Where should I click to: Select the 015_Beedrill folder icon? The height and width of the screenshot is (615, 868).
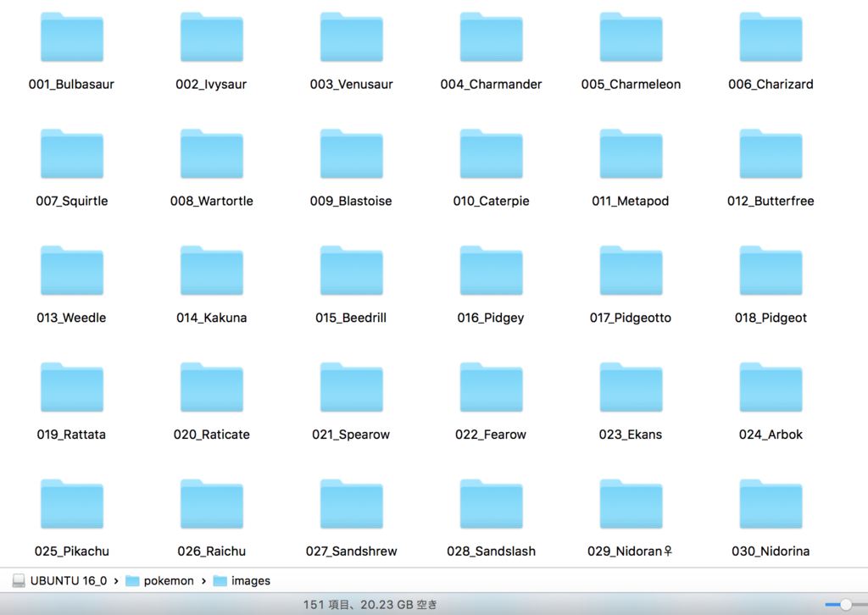coord(352,270)
